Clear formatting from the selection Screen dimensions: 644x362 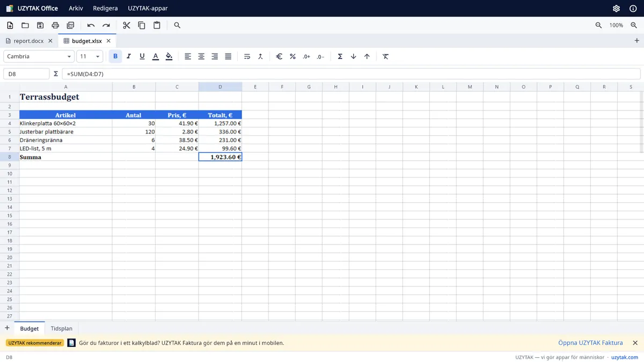[x=386, y=56]
